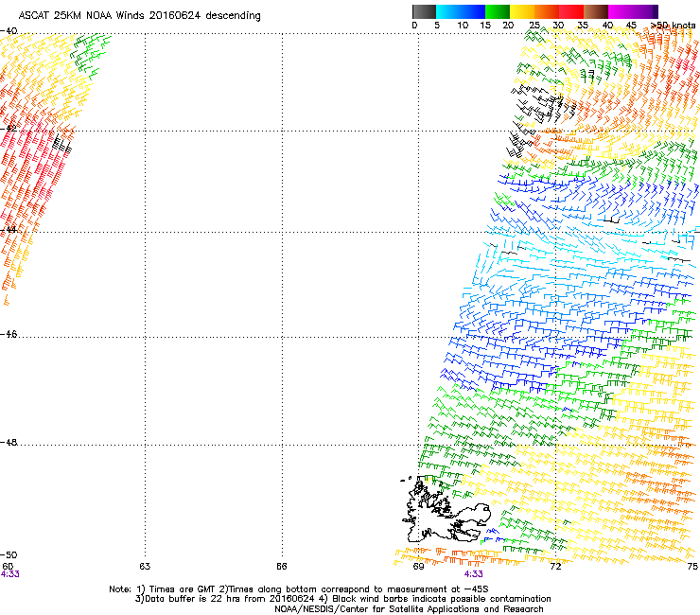Click the longitude label '75'
Image resolution: width=700 pixels, height=615 pixels.
point(692,567)
